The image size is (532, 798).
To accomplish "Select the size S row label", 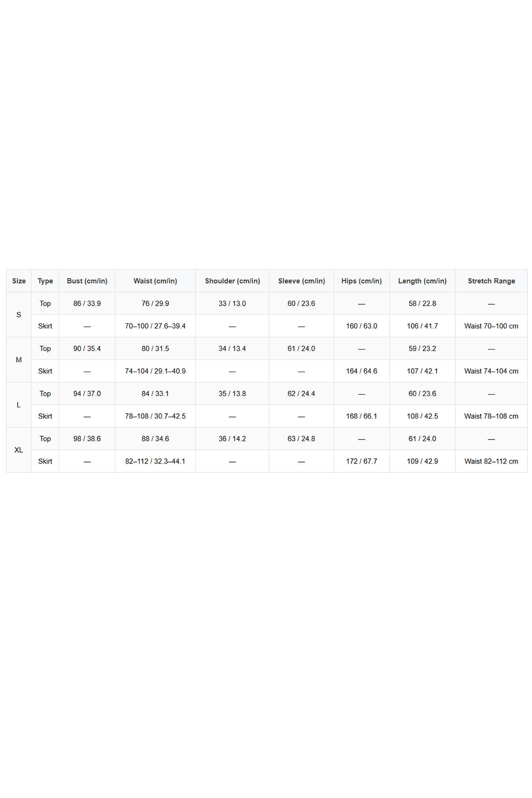I will [19, 314].
